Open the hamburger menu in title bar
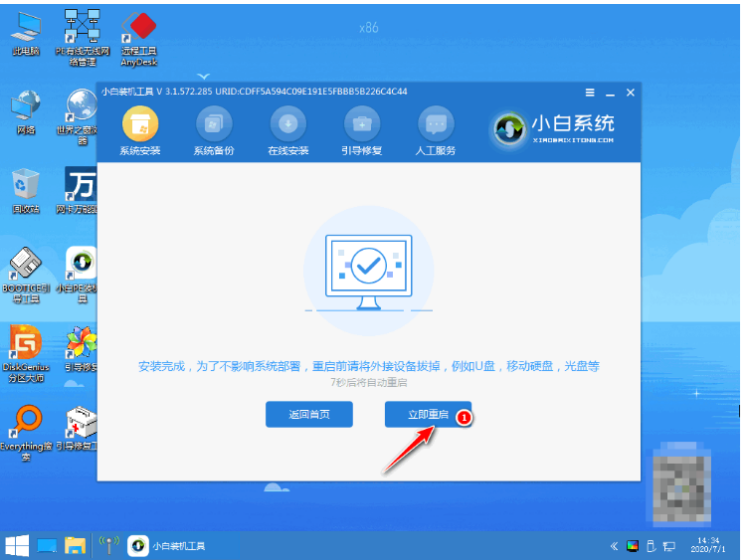 click(590, 92)
